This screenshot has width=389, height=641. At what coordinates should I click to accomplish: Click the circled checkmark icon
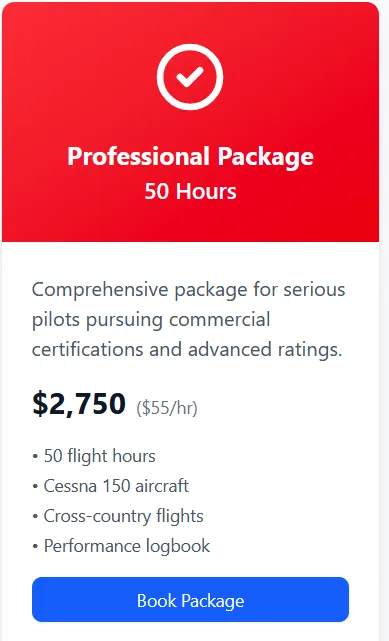tap(190, 77)
